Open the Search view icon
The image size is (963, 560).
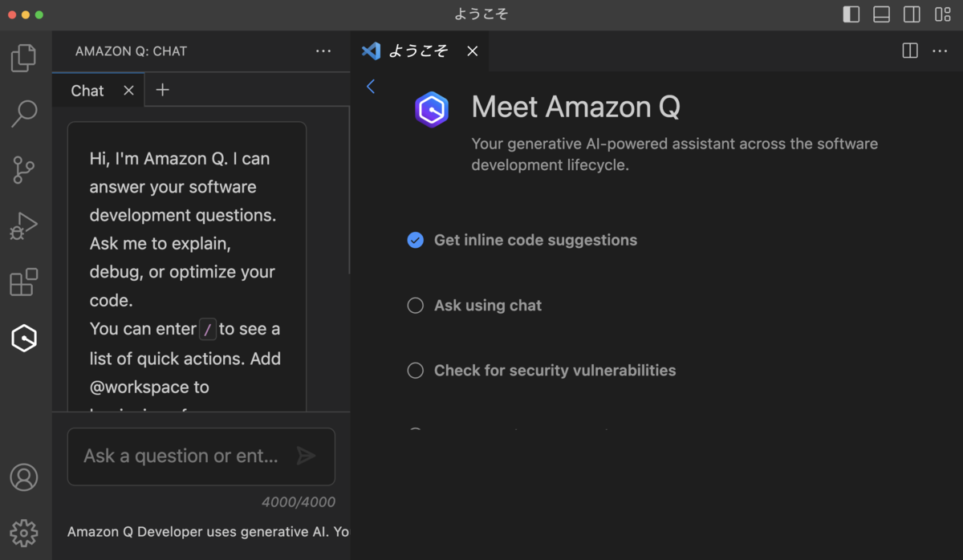(x=24, y=114)
